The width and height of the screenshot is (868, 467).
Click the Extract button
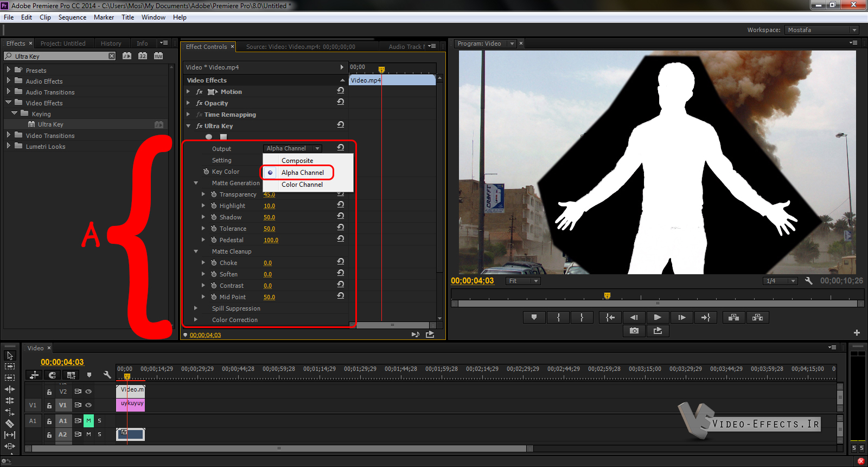(757, 318)
